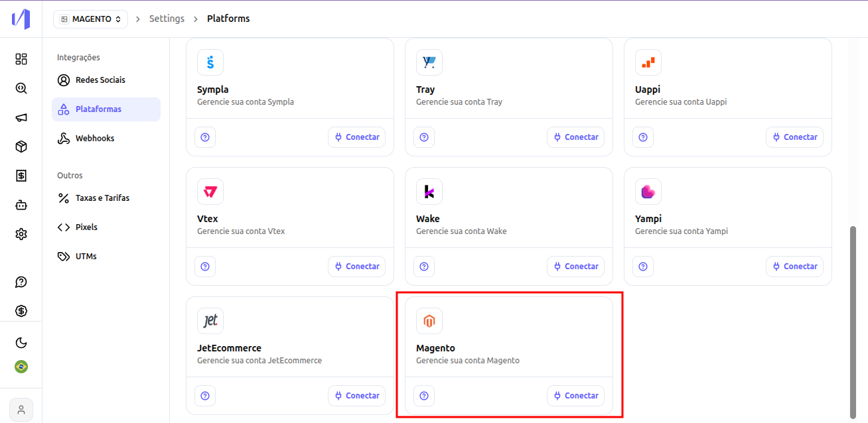The width and height of the screenshot is (868, 423).
Task: Connect the Uappi account
Action: 794,137
